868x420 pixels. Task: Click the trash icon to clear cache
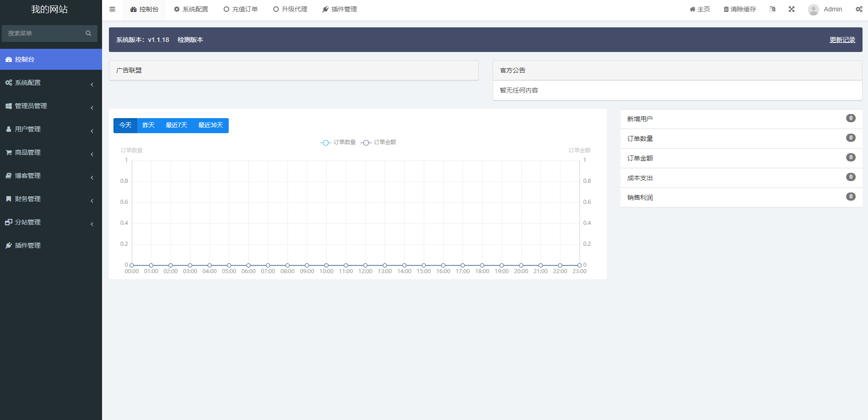pyautogui.click(x=726, y=10)
